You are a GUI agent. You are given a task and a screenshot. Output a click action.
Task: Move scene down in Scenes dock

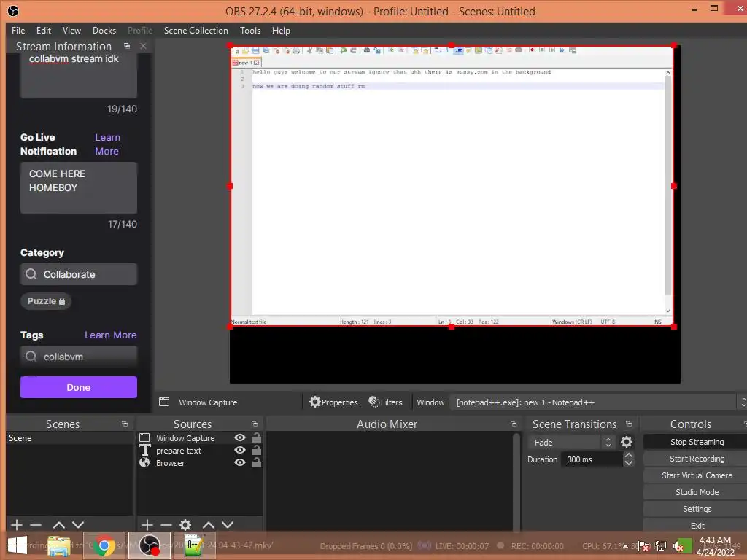[78, 525]
